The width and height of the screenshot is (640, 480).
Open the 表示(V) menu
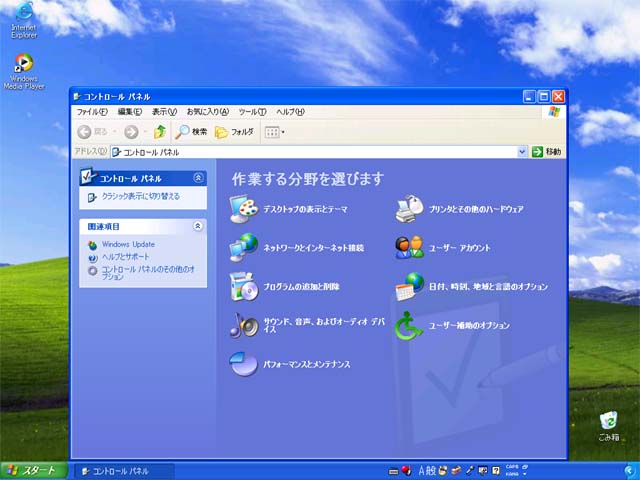pos(164,111)
